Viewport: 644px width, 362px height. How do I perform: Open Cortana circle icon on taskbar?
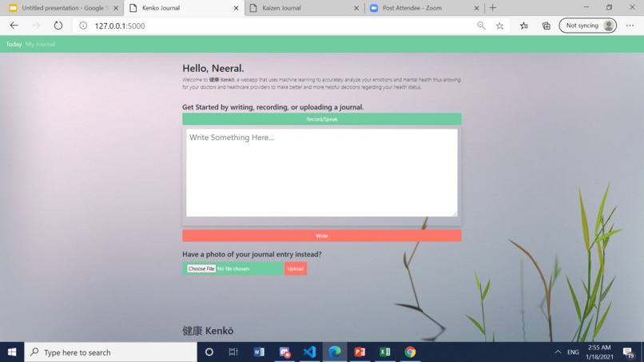click(x=209, y=352)
